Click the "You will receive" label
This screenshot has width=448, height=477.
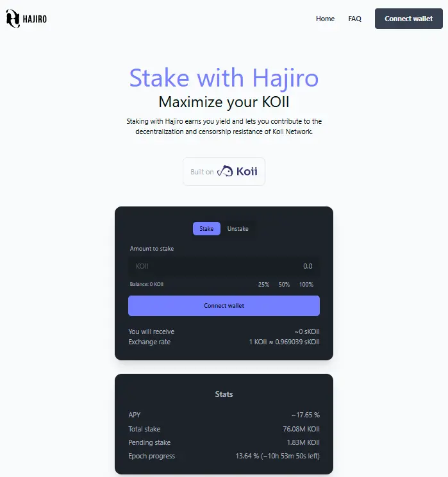point(151,331)
